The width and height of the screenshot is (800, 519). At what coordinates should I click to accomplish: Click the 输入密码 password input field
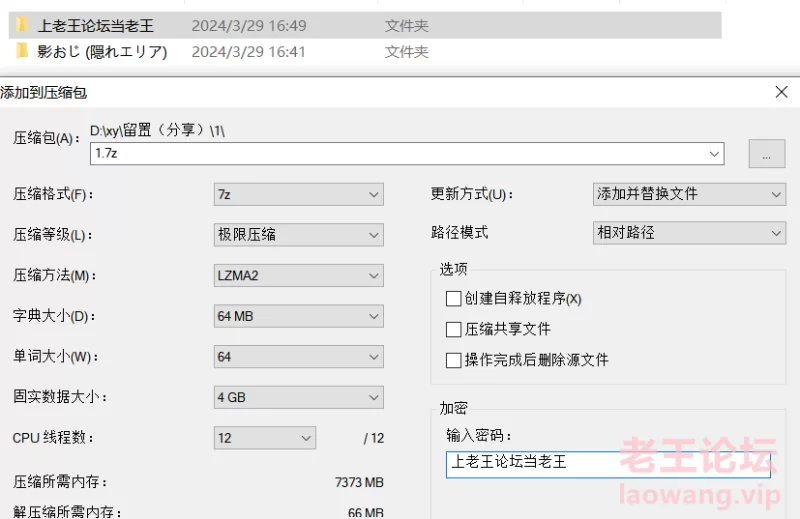608,464
